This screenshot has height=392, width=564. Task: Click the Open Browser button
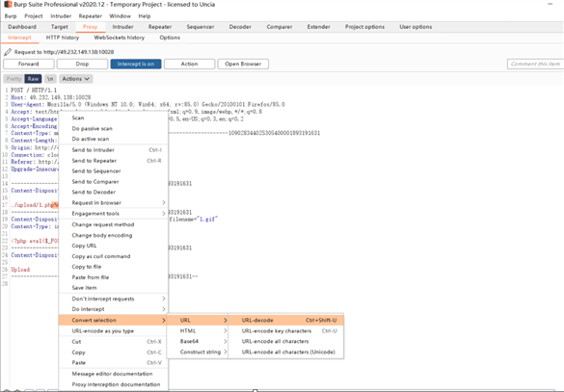click(x=243, y=64)
